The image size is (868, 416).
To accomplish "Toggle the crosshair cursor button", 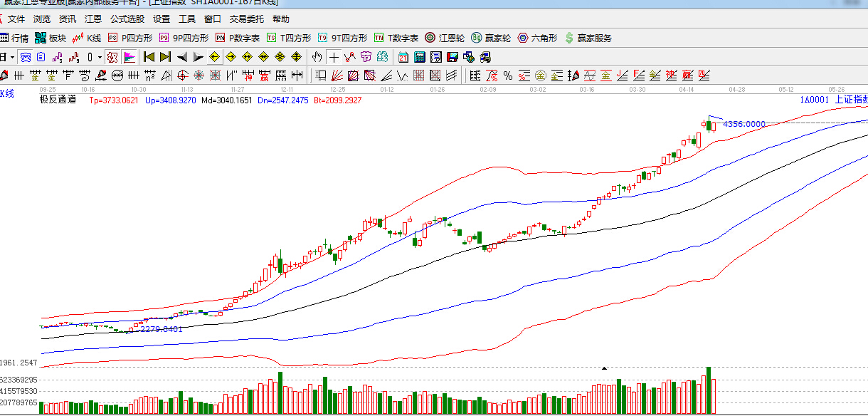I will [x=334, y=57].
